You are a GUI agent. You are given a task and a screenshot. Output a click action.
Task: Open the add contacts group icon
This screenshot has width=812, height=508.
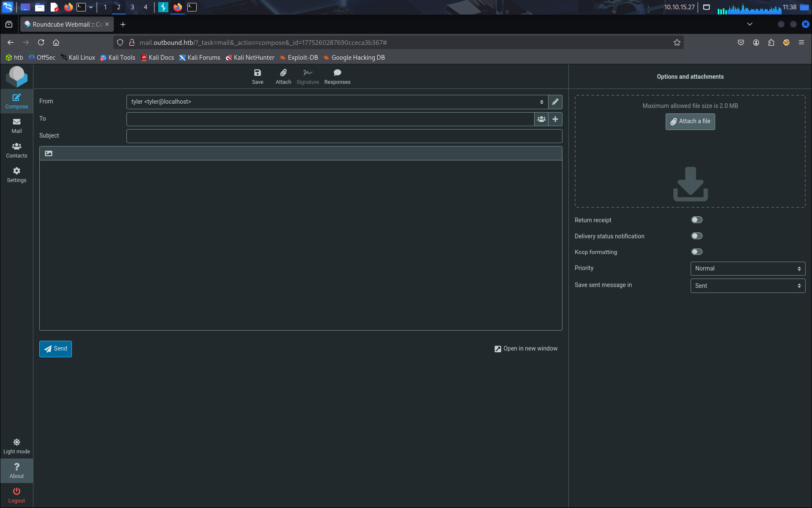[x=541, y=119]
